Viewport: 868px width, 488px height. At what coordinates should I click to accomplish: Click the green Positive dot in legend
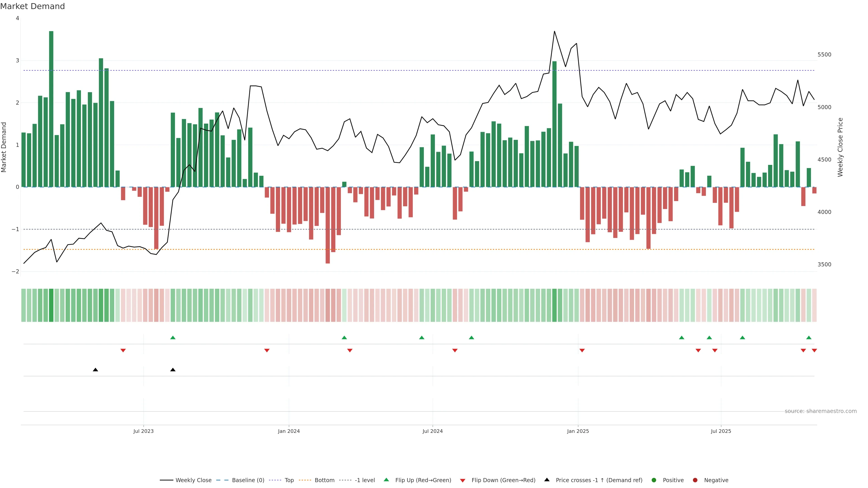654,480
